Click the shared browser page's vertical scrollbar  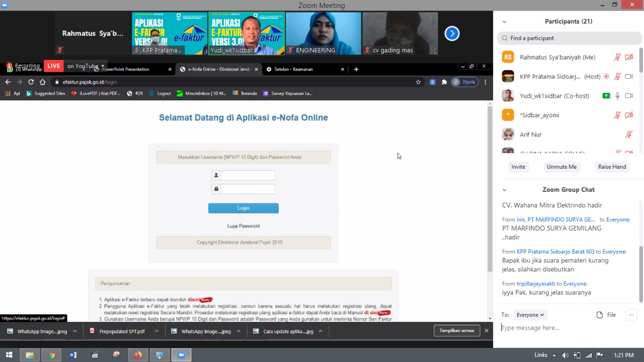click(490, 191)
